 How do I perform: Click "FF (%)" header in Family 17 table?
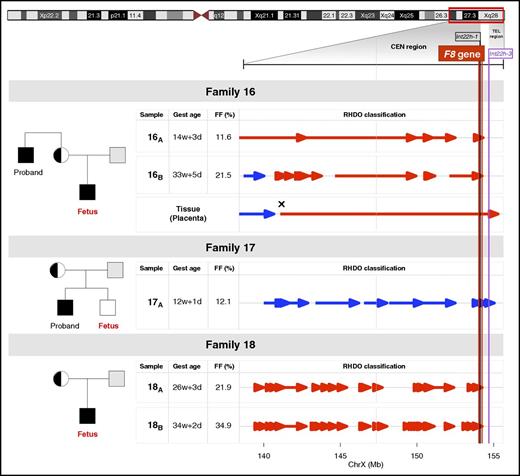225,268
